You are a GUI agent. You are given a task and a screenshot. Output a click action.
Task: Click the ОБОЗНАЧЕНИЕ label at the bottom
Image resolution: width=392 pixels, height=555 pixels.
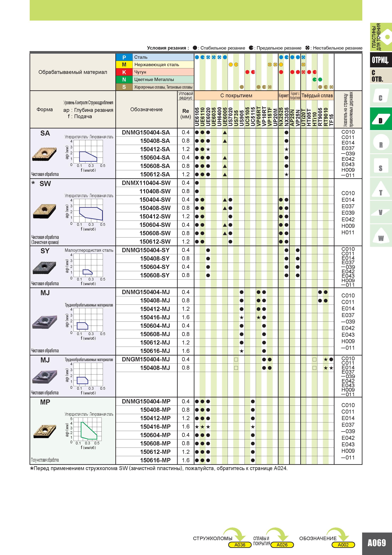[x=318, y=538]
